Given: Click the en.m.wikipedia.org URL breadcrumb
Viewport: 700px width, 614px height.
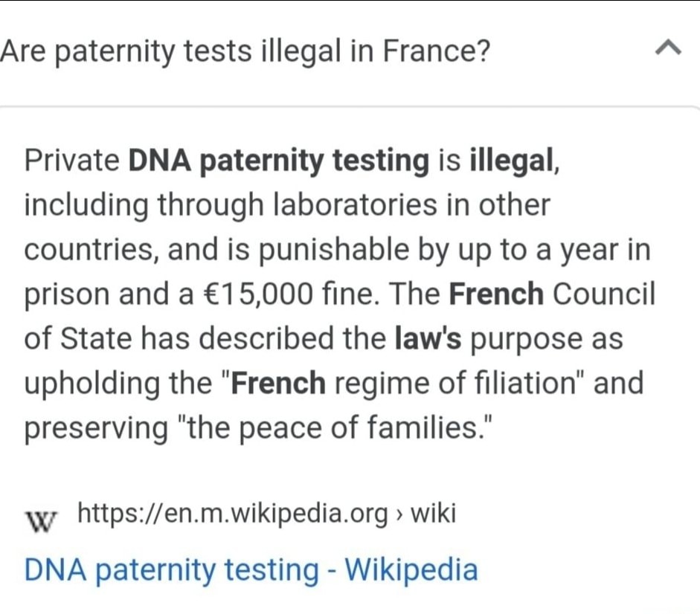Looking at the screenshot, I should (233, 514).
